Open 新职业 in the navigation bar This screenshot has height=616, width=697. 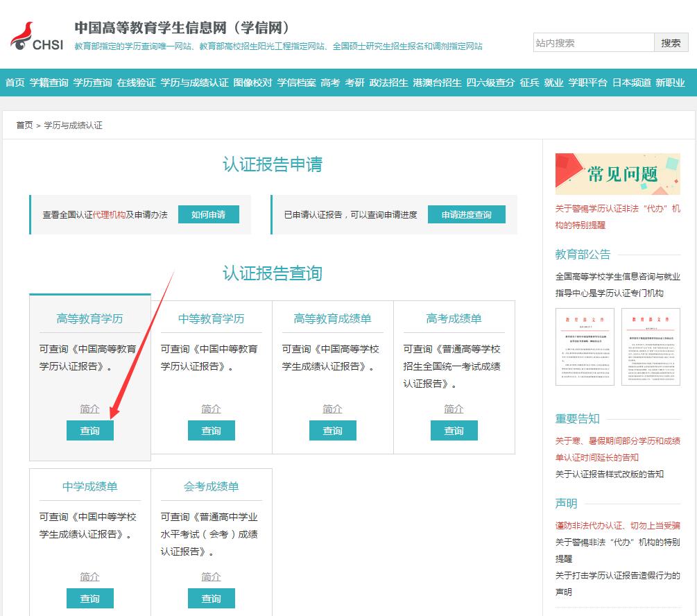click(670, 83)
